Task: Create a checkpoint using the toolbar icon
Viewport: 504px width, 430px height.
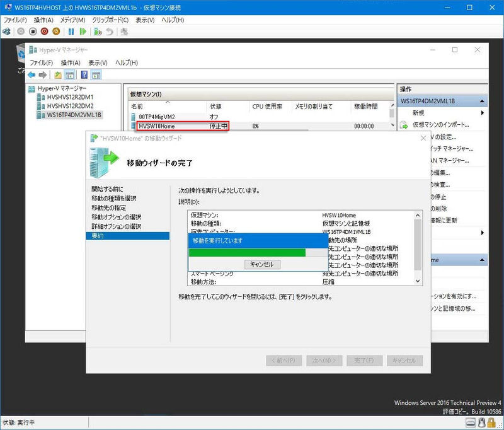Action: 98,32
